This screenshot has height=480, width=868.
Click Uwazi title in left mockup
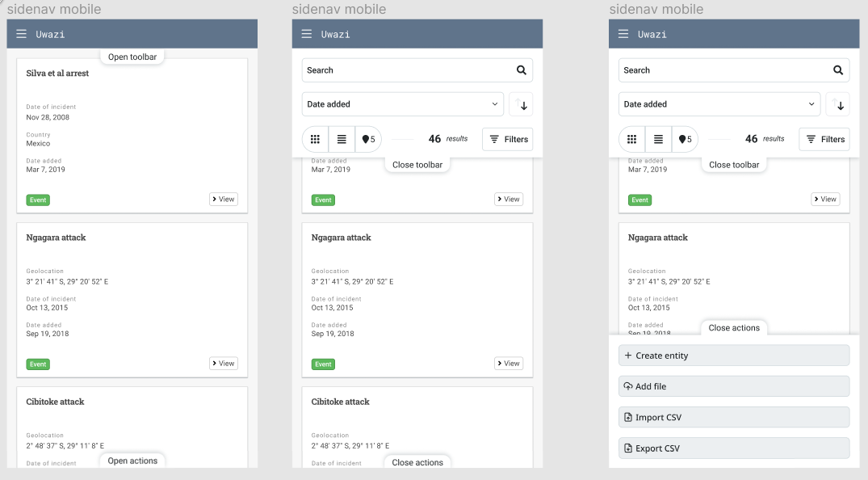pyautogui.click(x=50, y=35)
